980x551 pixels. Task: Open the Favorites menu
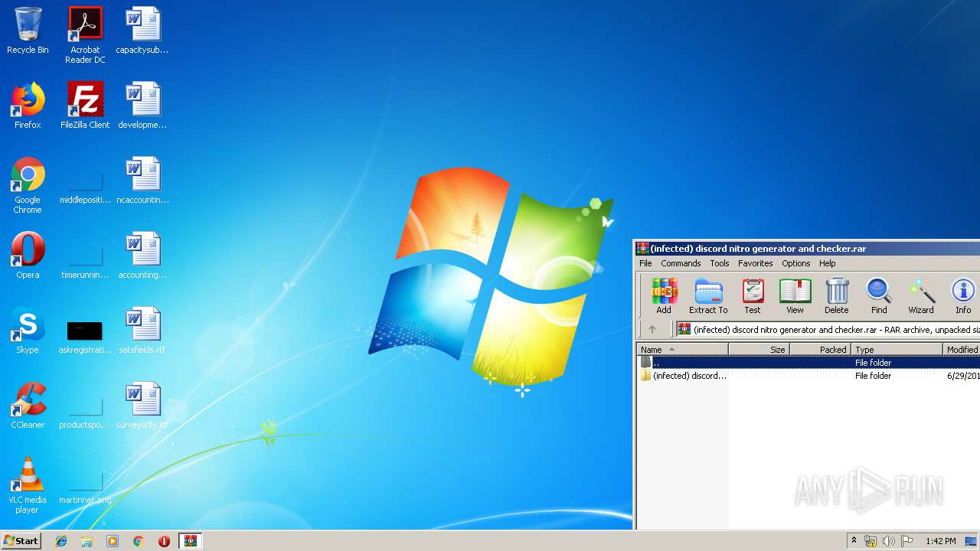pos(756,263)
